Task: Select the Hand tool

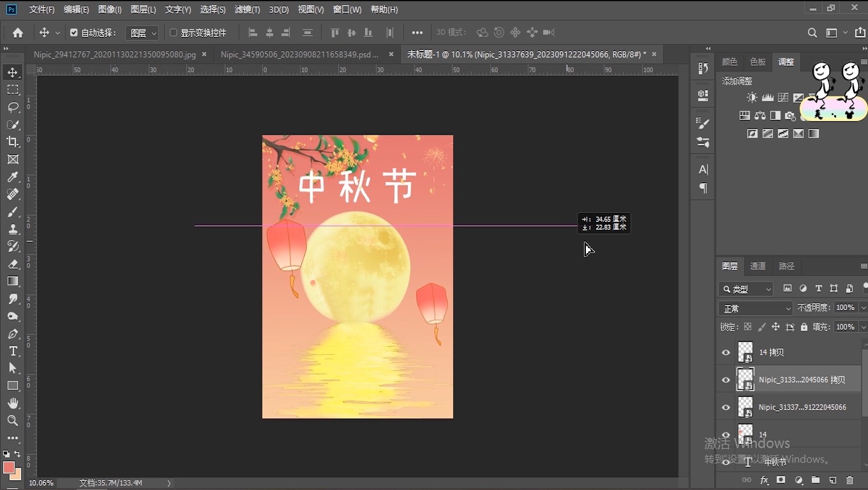Action: (x=13, y=403)
